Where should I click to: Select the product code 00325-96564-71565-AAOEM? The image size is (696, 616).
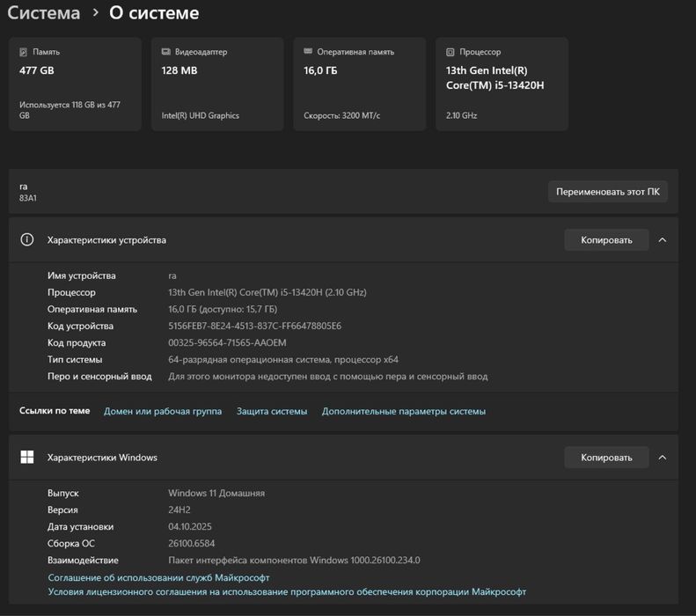click(227, 343)
